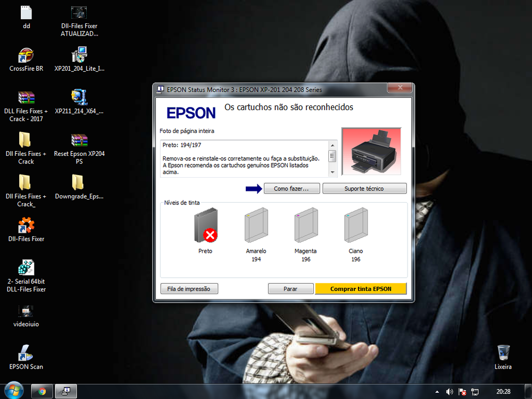This screenshot has width=532, height=399.
Task: Click the 'Foto de página inteira' label
Action: tap(187, 131)
